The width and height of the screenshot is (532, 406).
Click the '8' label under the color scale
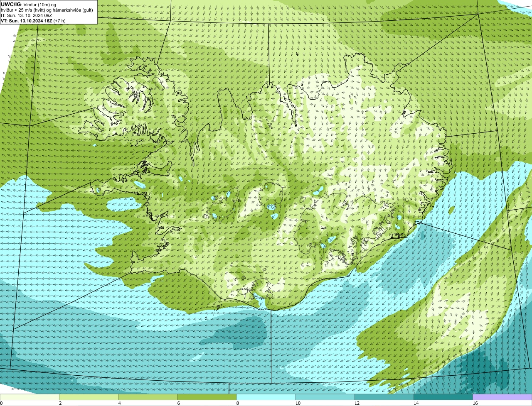(x=237, y=403)
